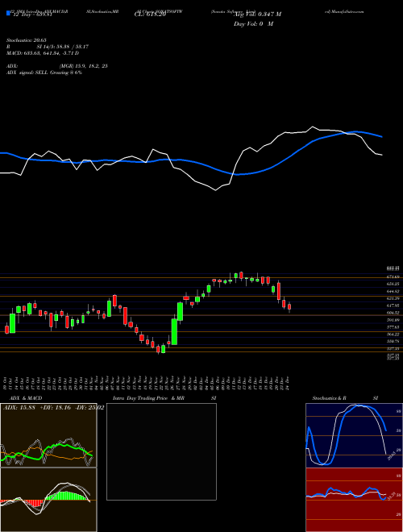The image size is (403, 532).
Task: Click the 'SI 14/3: 58.88 / 58.17' value
Action: [x=63, y=47]
